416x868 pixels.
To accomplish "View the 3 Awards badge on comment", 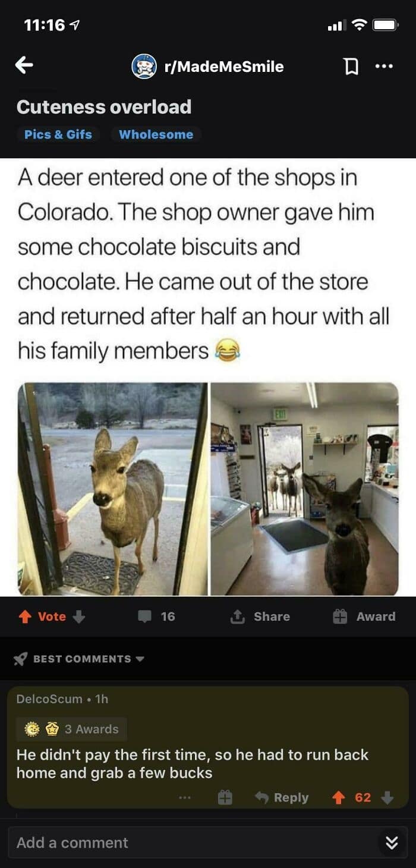I will pos(71,729).
